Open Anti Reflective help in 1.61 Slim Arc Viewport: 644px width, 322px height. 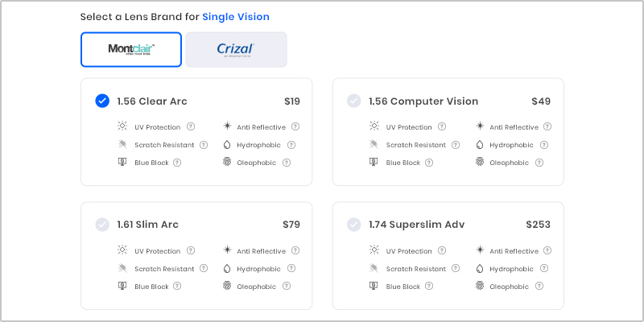295,250
